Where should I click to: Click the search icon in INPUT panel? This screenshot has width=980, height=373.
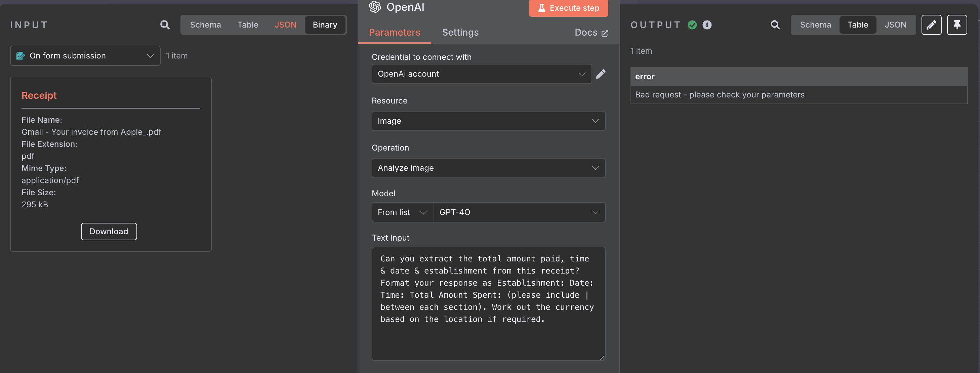[165, 25]
